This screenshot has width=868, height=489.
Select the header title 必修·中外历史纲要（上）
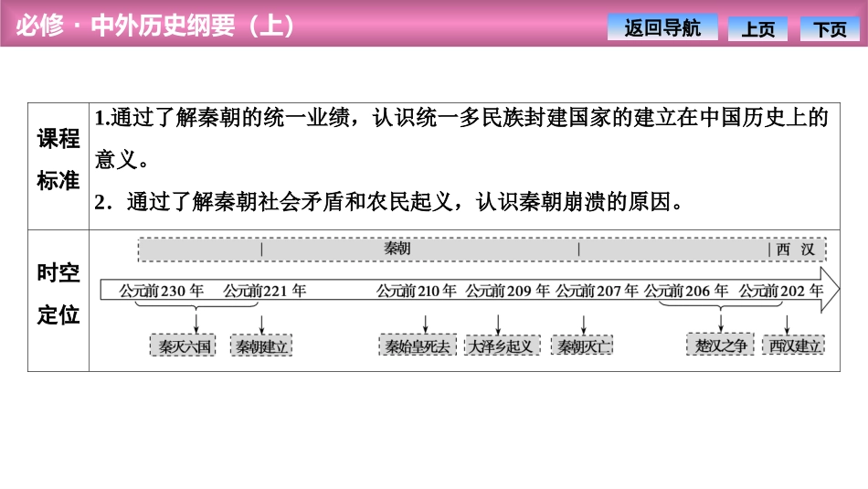click(155, 26)
